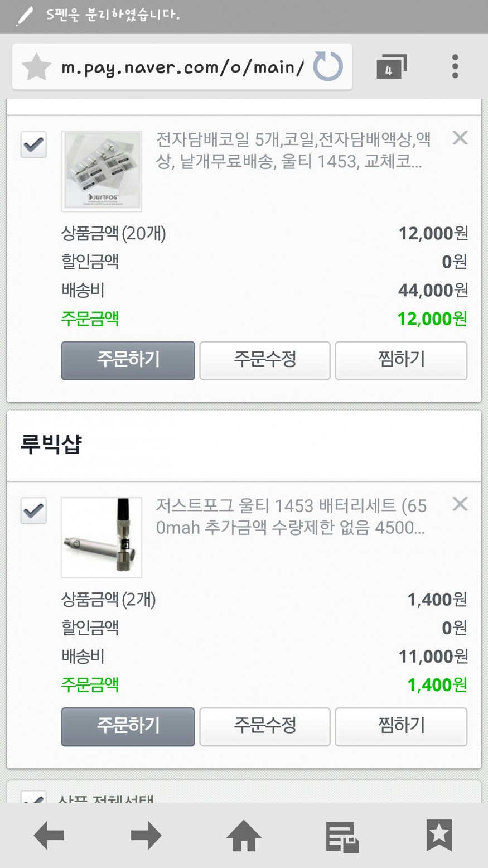The height and width of the screenshot is (868, 488).
Task: Reload the page with the refresh icon
Action: (327, 66)
